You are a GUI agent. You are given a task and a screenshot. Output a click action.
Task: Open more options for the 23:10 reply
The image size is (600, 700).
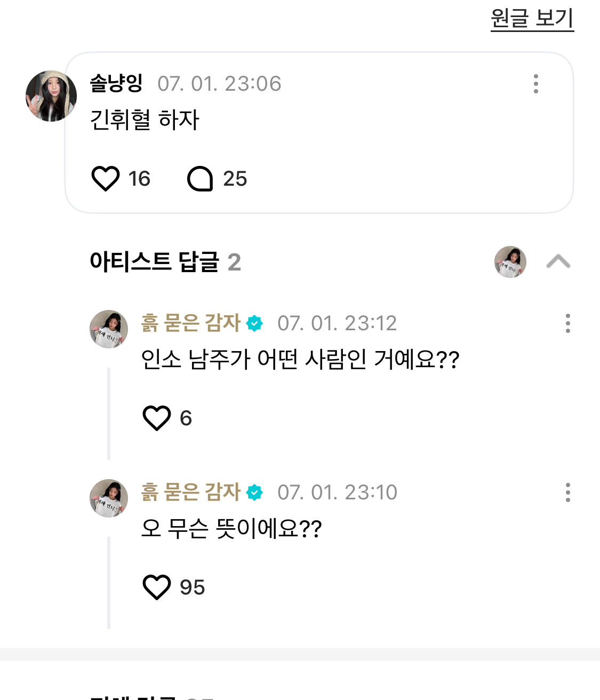click(567, 492)
